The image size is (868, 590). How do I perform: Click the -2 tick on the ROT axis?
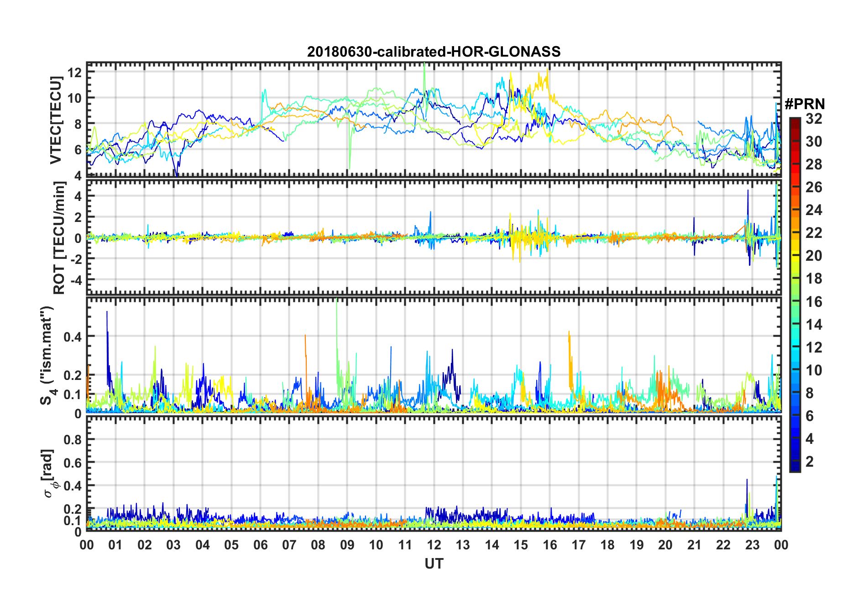(75, 258)
